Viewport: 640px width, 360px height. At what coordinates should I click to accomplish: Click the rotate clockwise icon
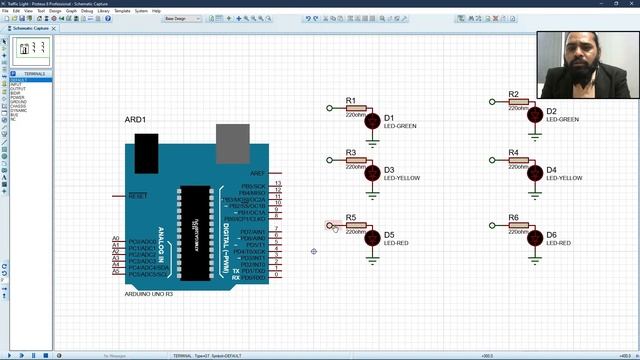[x=4, y=266]
